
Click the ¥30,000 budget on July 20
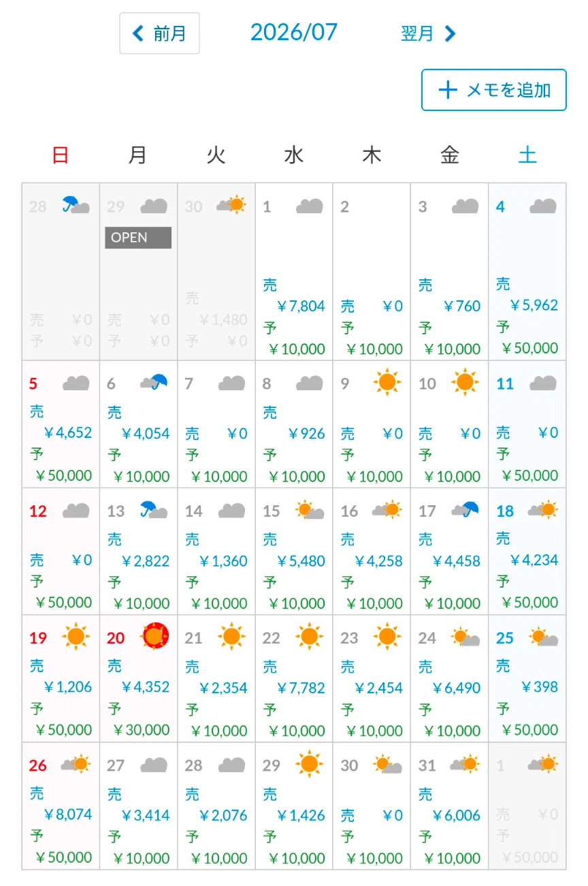click(142, 730)
